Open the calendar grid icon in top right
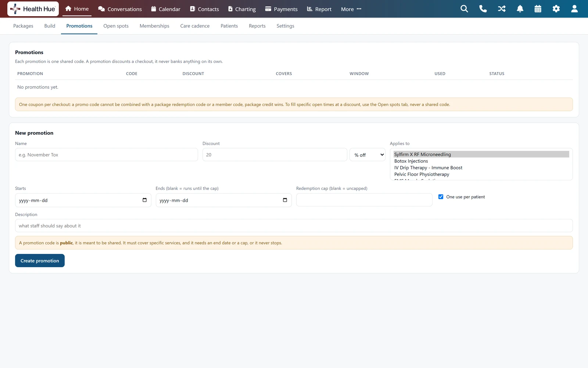The image size is (588, 368). coord(538,9)
